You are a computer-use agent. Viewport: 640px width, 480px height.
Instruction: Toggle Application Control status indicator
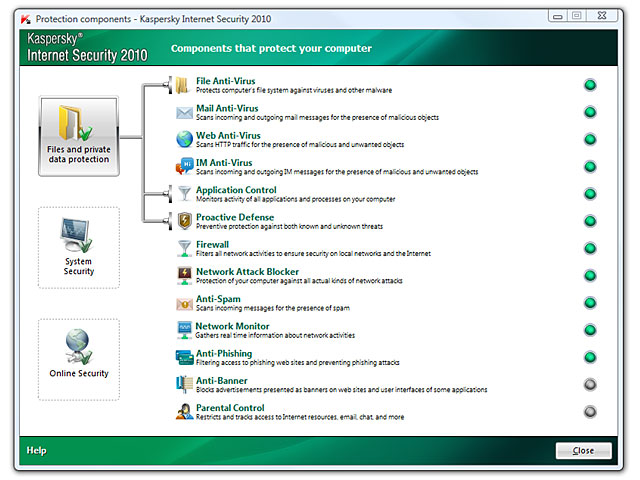pyautogui.click(x=590, y=193)
